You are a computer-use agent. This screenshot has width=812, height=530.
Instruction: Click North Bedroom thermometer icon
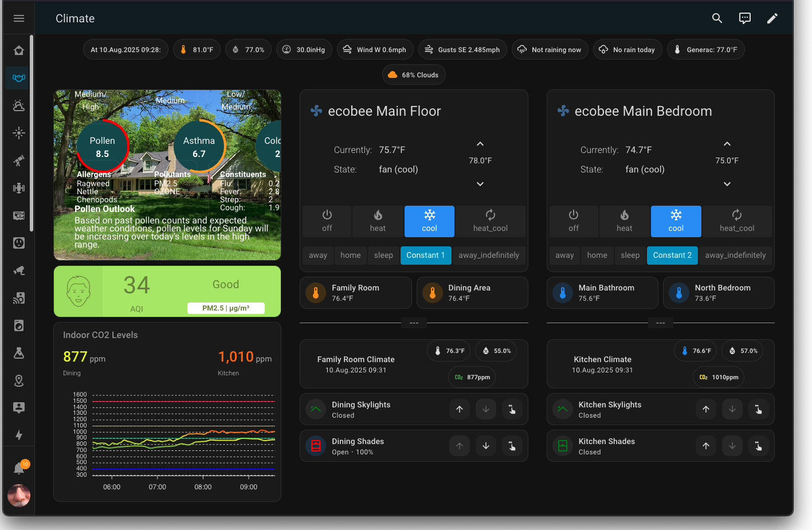click(x=679, y=293)
